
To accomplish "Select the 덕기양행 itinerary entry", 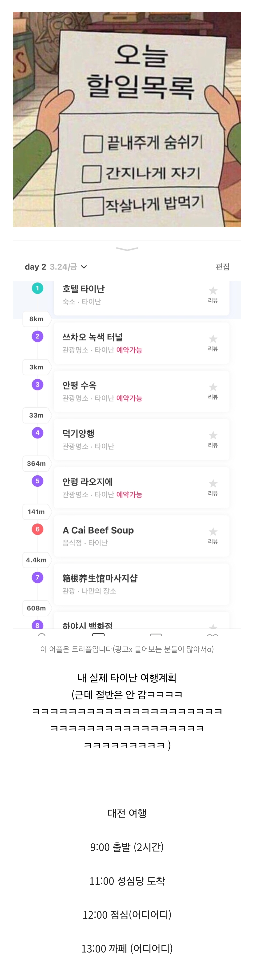I will click(129, 439).
